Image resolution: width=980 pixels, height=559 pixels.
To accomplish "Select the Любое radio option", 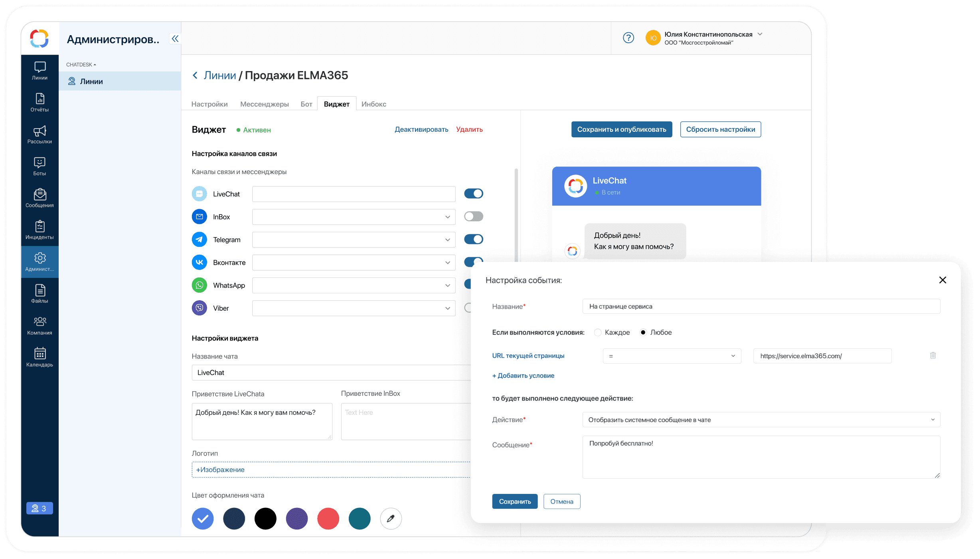I will point(643,333).
